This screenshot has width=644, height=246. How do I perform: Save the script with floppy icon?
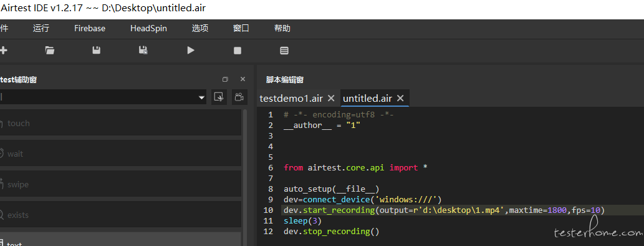pos(97,50)
